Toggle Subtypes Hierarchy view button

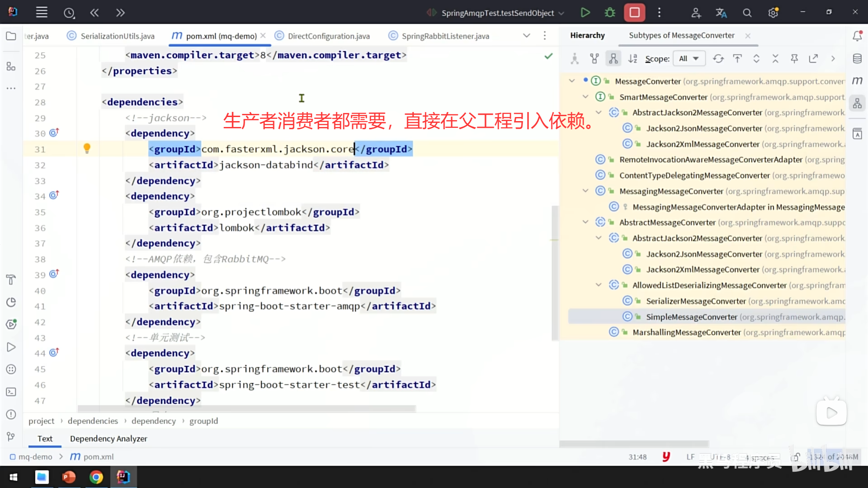[x=613, y=59]
